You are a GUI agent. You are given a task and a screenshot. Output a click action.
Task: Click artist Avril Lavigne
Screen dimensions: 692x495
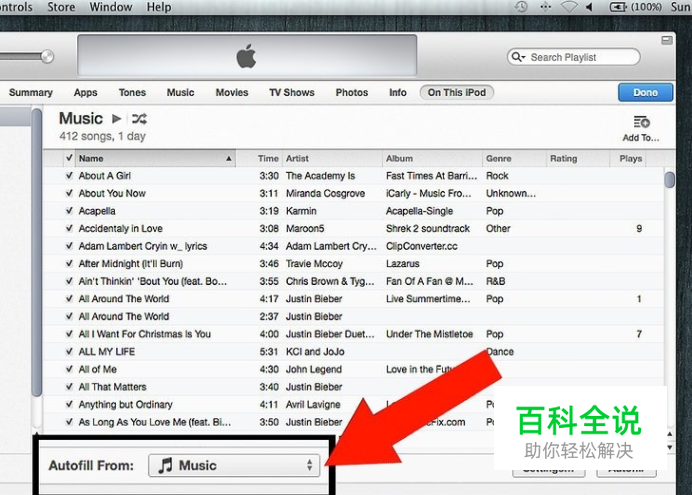coord(313,405)
